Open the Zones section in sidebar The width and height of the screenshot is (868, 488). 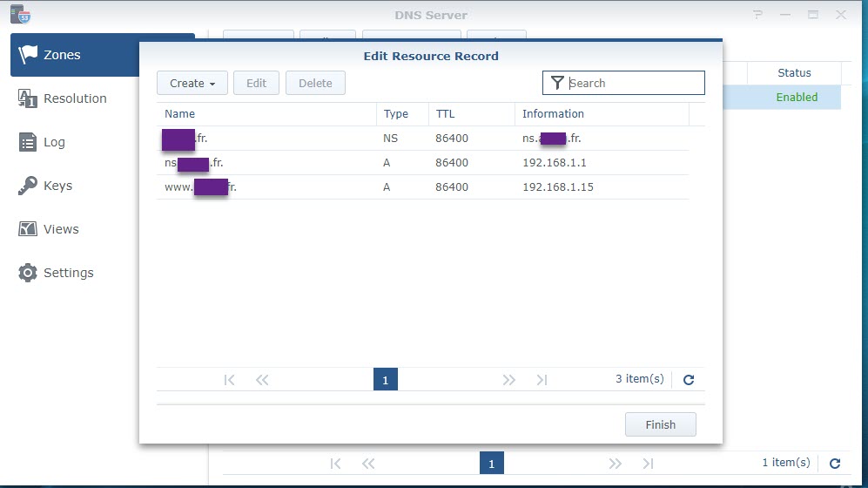[61, 55]
